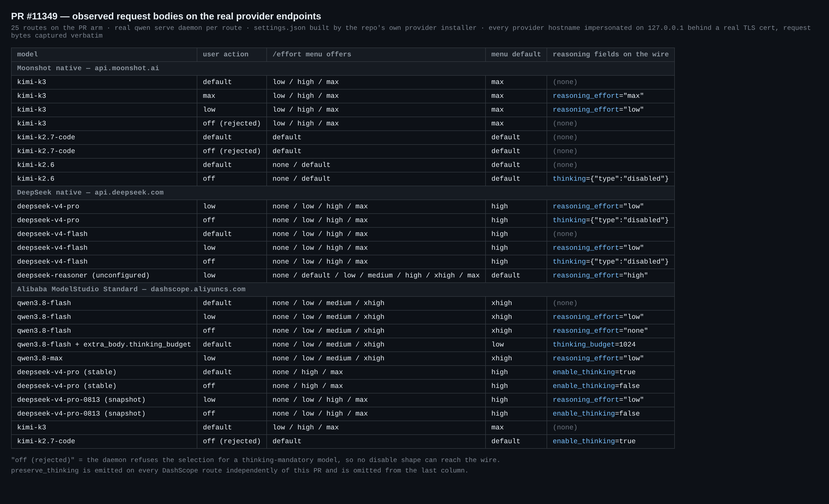Viewport: 829px width, 504px height.
Task: Click reasoning_effort="low" in the kimi-k3 low row
Action: click(598, 110)
